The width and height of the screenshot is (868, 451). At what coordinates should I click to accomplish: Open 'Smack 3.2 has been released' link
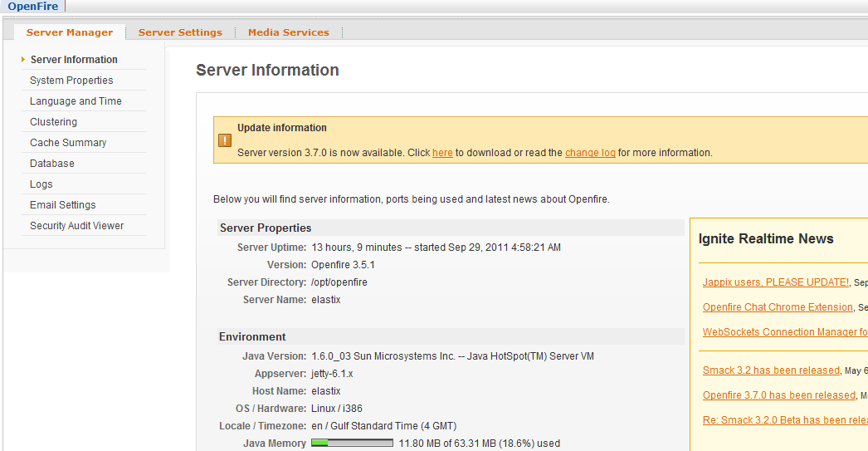[771, 370]
